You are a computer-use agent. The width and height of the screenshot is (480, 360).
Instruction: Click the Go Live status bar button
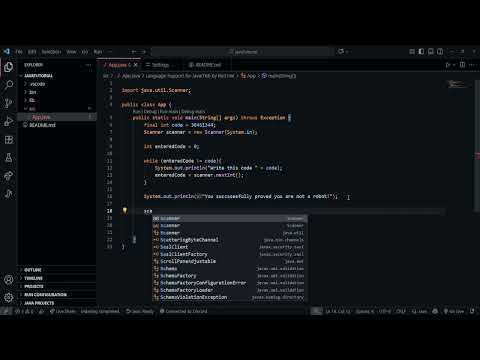[454, 311]
